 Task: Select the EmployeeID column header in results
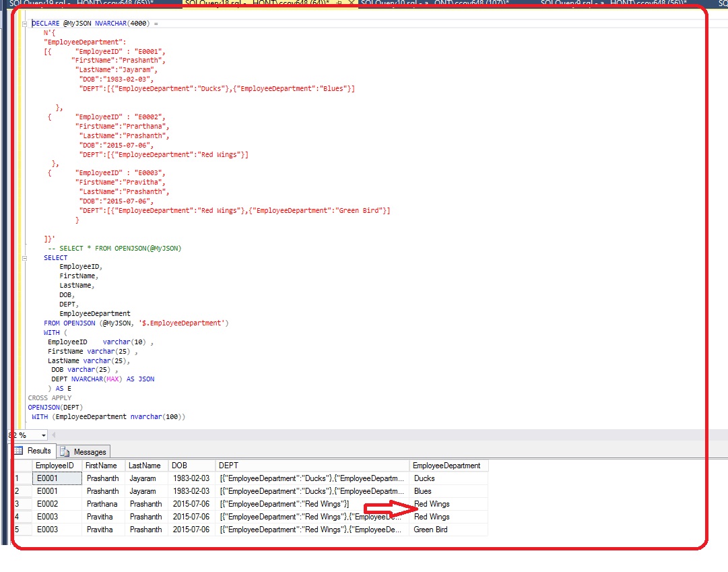[x=57, y=466]
